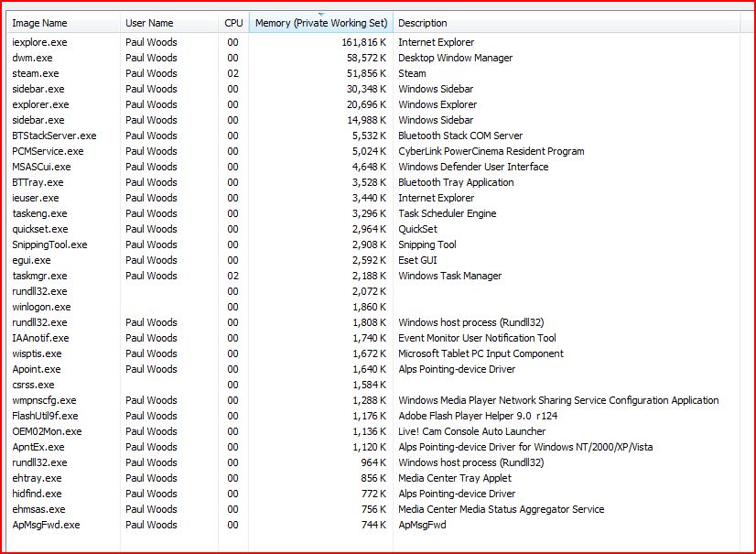Select sidebar.exe using 14,988 K
756x554 pixels.
[x=38, y=120]
